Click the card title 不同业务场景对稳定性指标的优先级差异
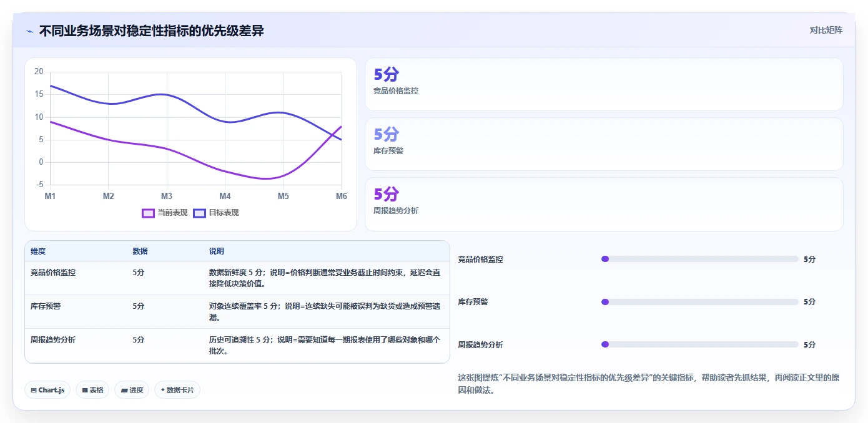The width and height of the screenshot is (868, 423). click(x=152, y=31)
